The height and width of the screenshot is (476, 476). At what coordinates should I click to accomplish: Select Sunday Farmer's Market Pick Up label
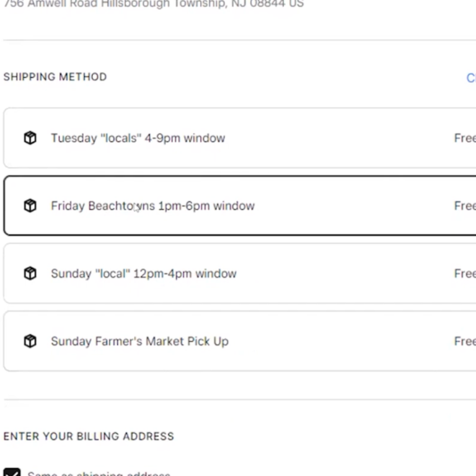point(139,342)
